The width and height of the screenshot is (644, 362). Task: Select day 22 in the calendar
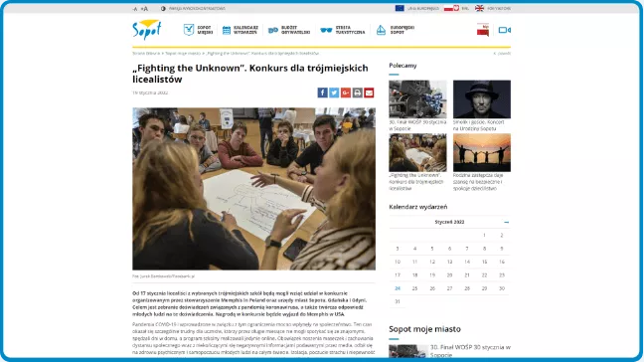(484, 275)
